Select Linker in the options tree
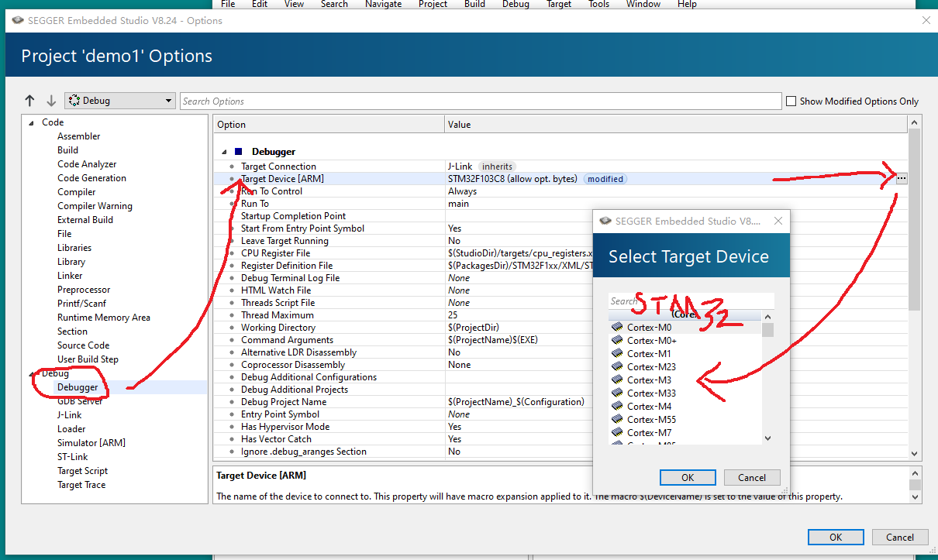938x560 pixels. [70, 276]
